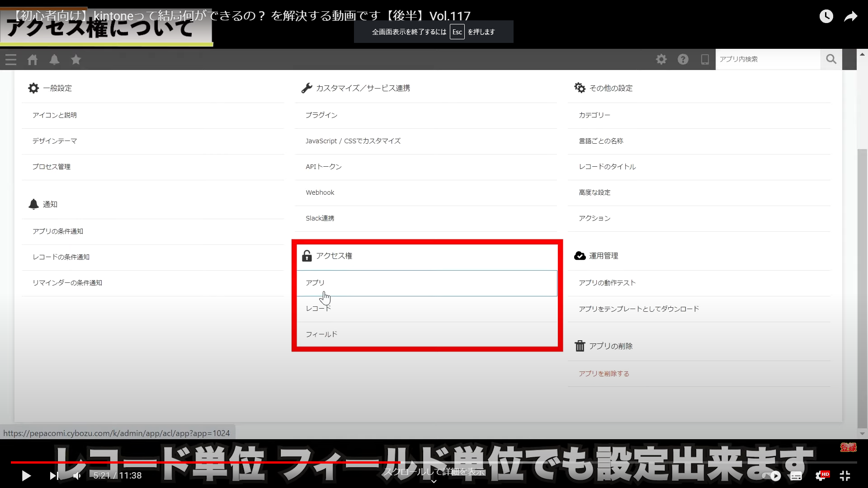Click the video share arrow icon
Screen dimensions: 868x488
(851, 17)
